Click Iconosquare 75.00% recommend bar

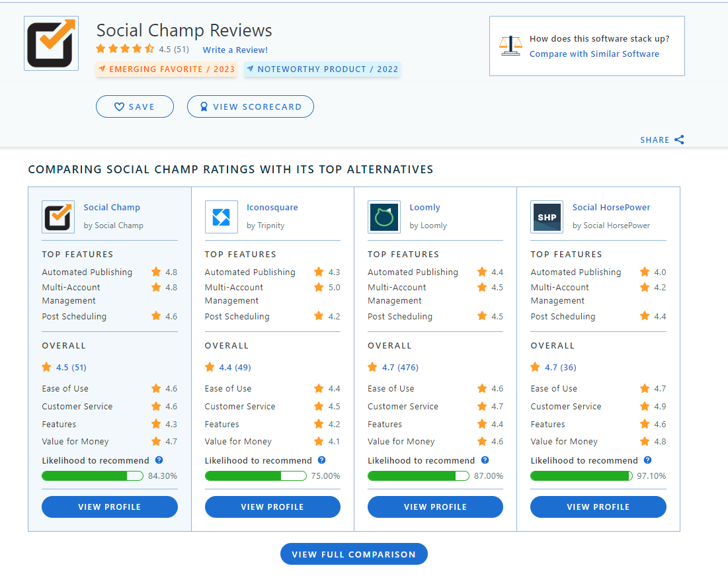pos(256,475)
